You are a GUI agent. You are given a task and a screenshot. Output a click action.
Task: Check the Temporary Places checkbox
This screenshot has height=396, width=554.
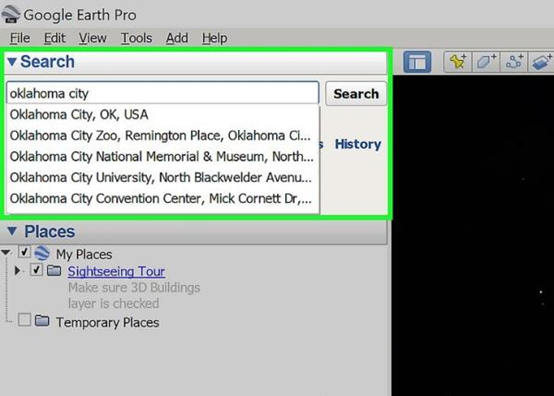pos(24,320)
